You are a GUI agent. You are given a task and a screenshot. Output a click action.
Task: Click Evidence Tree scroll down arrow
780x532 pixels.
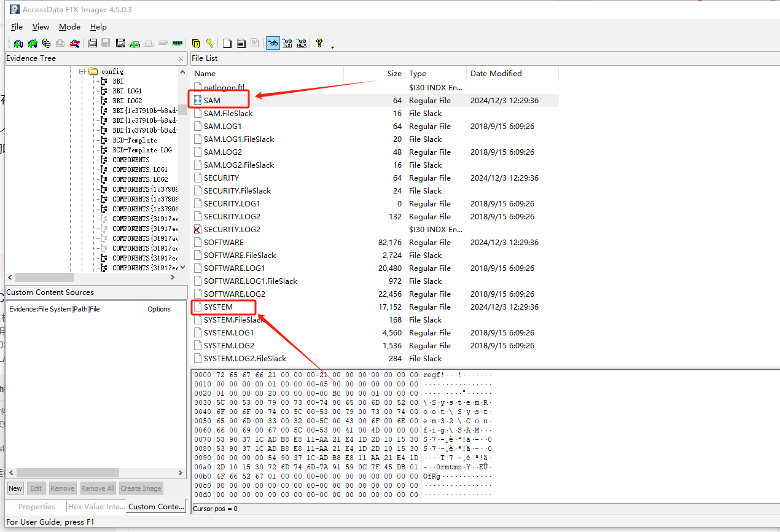182,267
